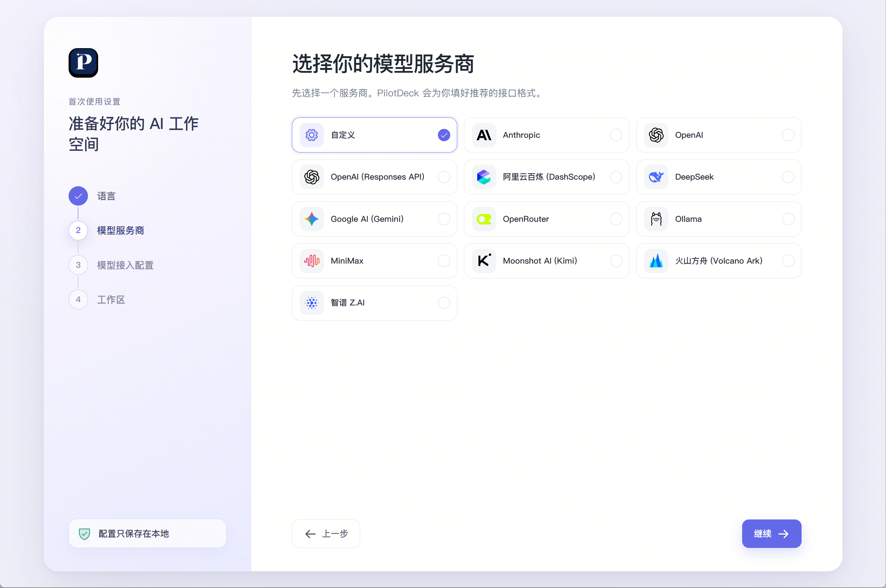Go to the 语言 step label

pos(106,196)
